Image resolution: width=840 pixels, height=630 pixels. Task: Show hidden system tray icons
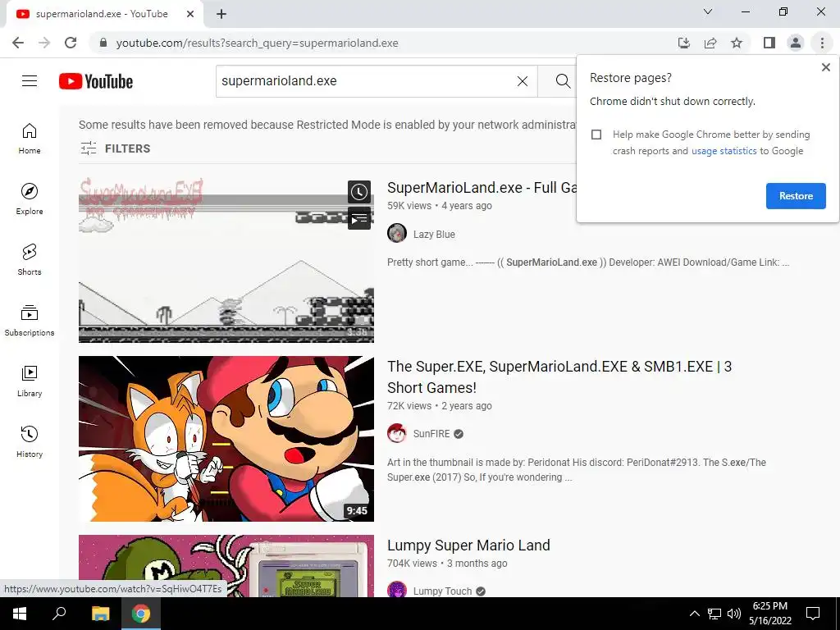694,614
